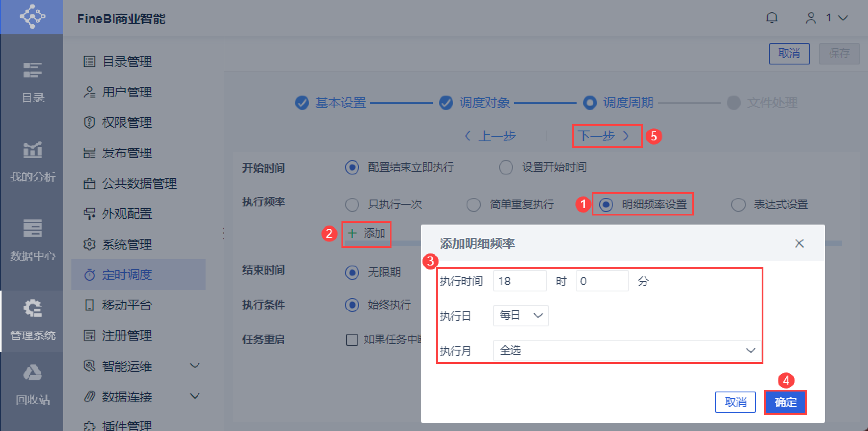Click the user account icon

click(811, 17)
